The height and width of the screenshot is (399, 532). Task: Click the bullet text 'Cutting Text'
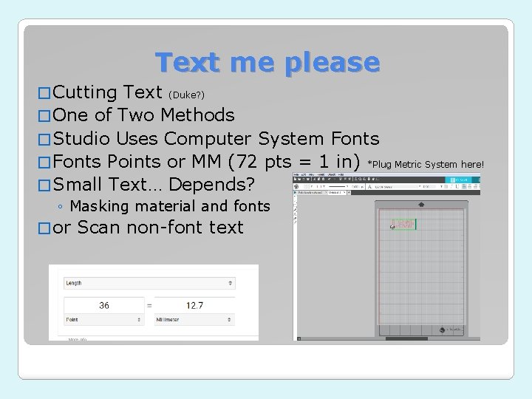point(107,92)
